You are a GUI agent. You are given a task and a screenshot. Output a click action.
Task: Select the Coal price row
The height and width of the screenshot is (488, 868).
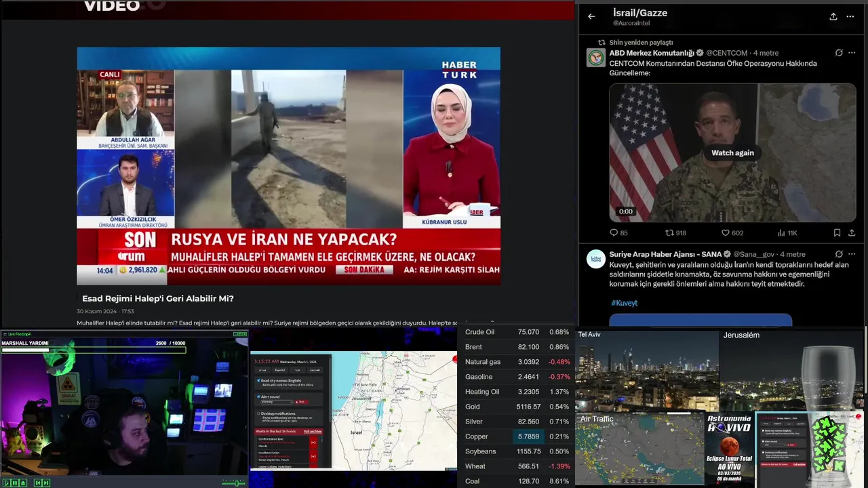point(517,481)
